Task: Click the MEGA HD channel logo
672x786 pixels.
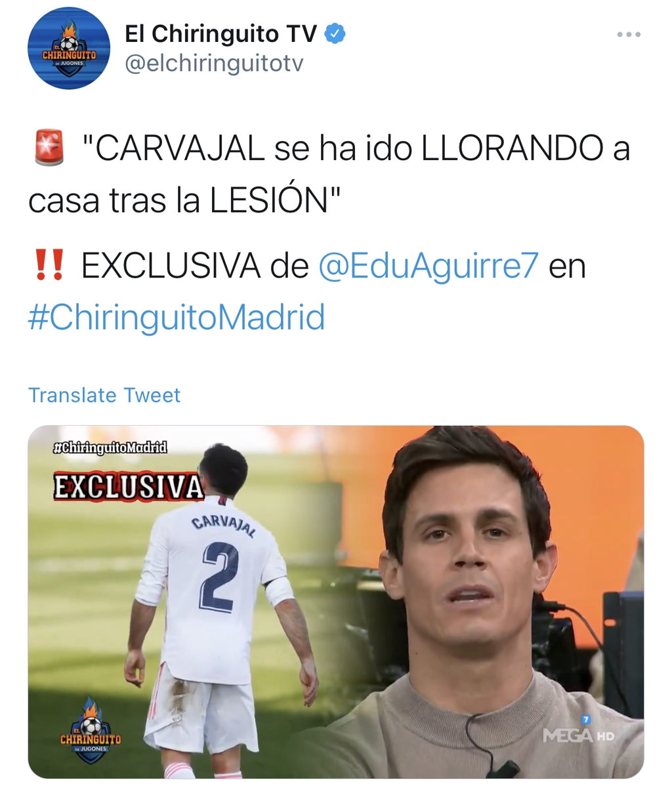Action: 578,732
